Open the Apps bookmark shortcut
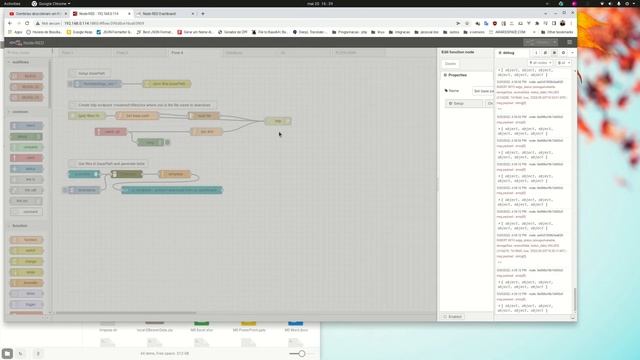 tap(16, 32)
